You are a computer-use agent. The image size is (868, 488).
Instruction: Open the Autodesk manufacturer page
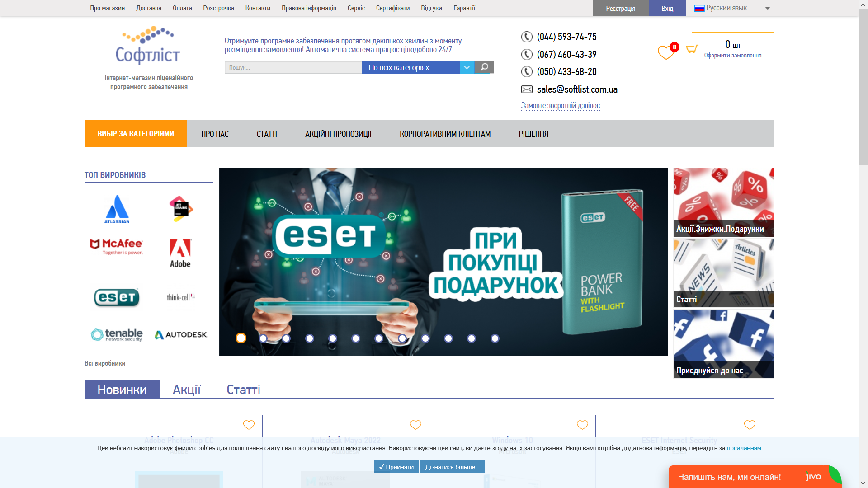click(x=180, y=335)
